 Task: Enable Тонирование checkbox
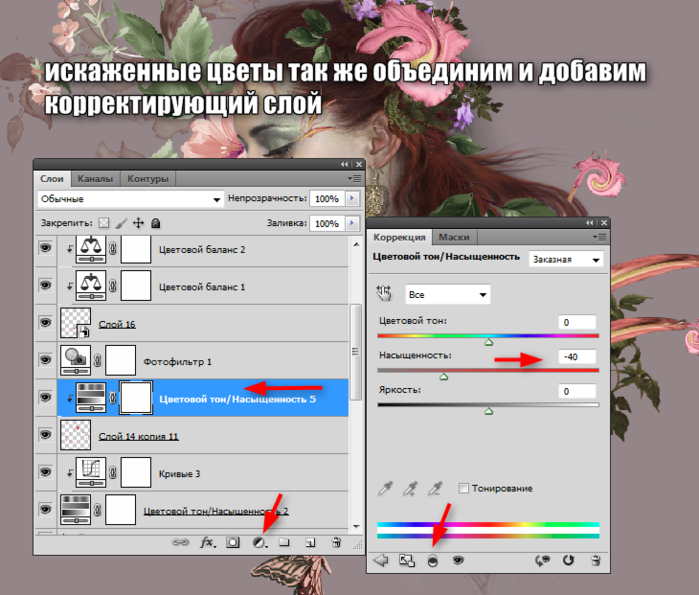pyautogui.click(x=464, y=488)
